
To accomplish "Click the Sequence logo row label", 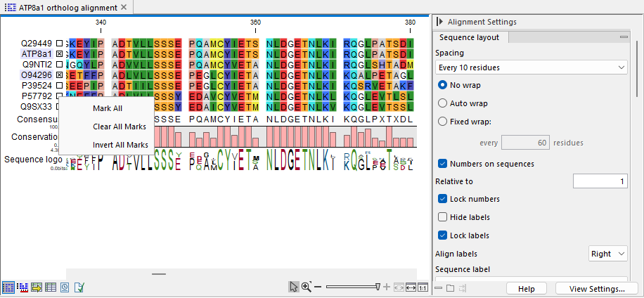I will [33, 160].
